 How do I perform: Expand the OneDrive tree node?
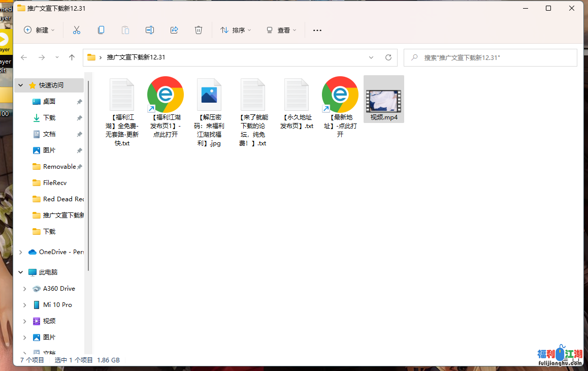coord(21,252)
